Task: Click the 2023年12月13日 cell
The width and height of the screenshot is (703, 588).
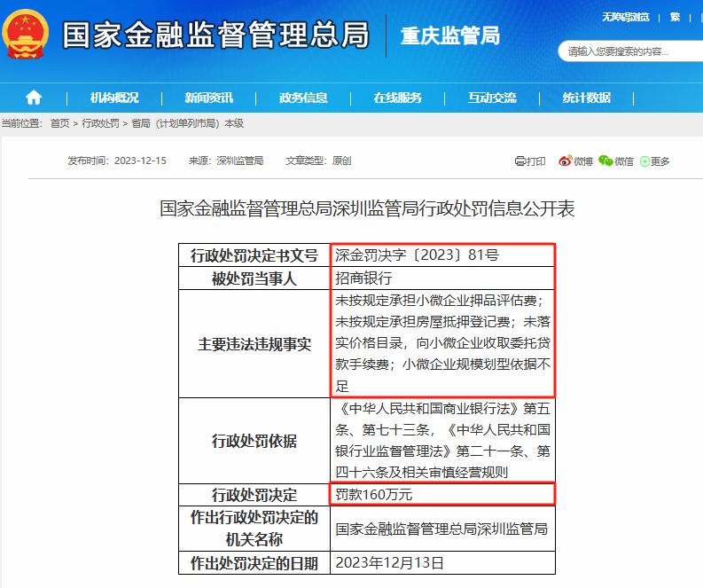Action: click(442, 563)
